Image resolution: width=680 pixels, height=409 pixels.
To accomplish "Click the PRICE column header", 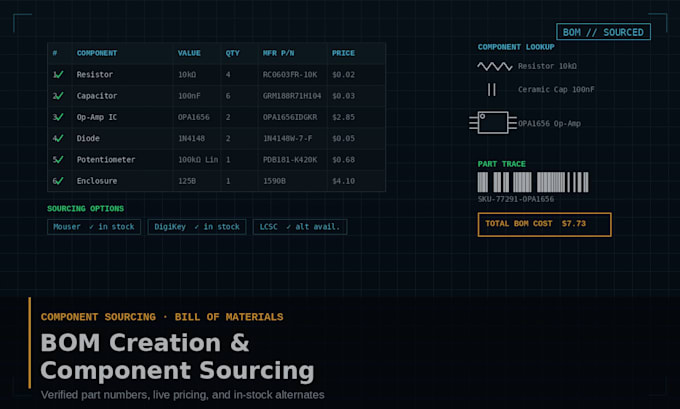I will [343, 53].
